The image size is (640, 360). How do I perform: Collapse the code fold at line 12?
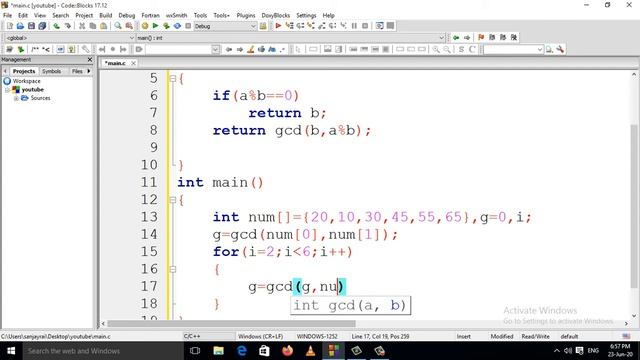tap(173, 200)
